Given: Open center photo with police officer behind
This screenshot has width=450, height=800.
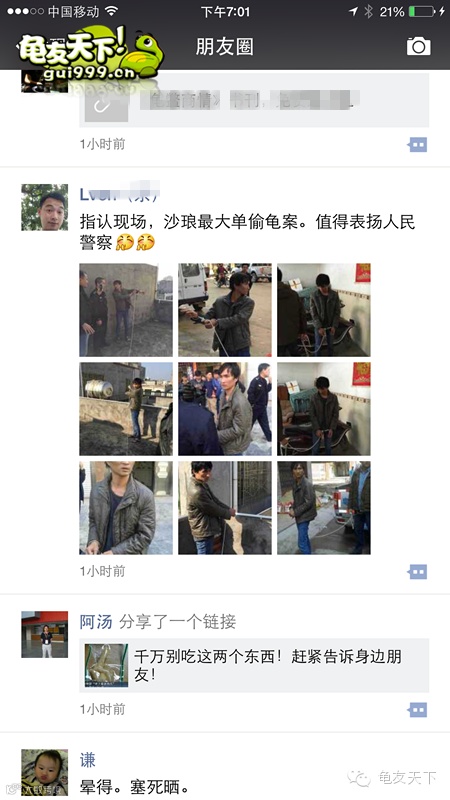Looking at the screenshot, I should click(x=225, y=409).
